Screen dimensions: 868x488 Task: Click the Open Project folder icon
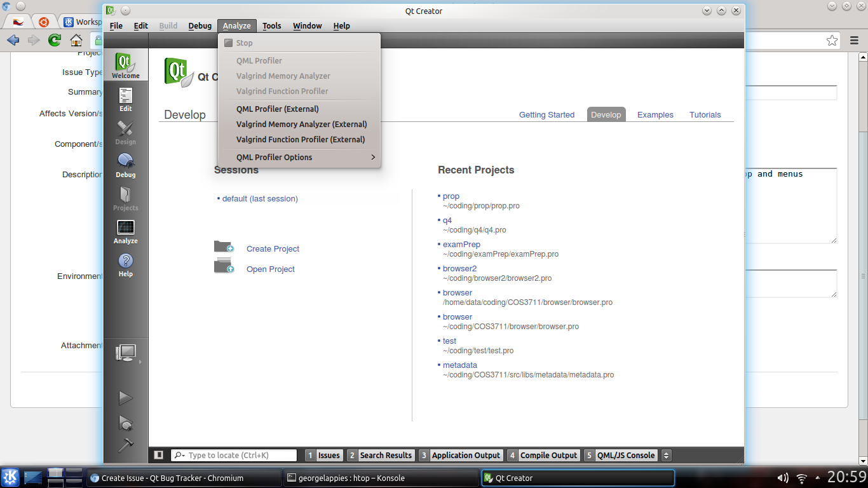pos(224,266)
